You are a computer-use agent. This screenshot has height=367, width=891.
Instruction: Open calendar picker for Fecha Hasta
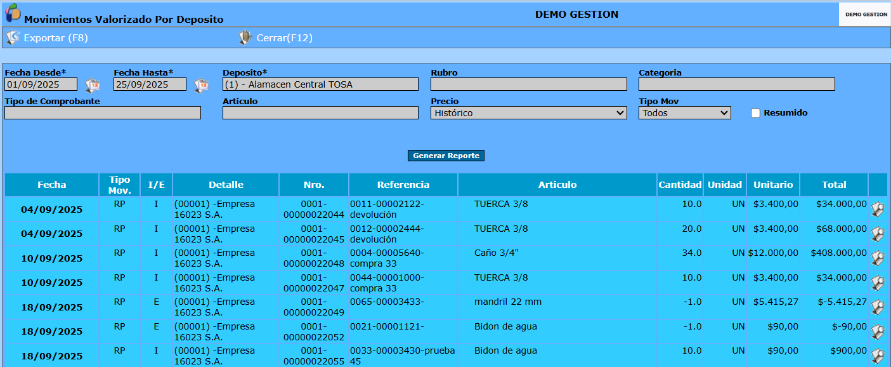[x=201, y=85]
